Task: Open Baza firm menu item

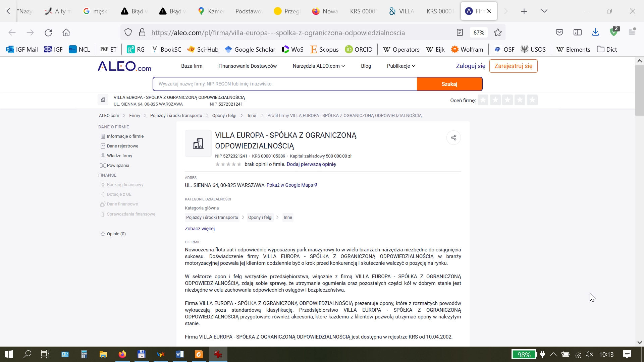Action: [x=192, y=66]
